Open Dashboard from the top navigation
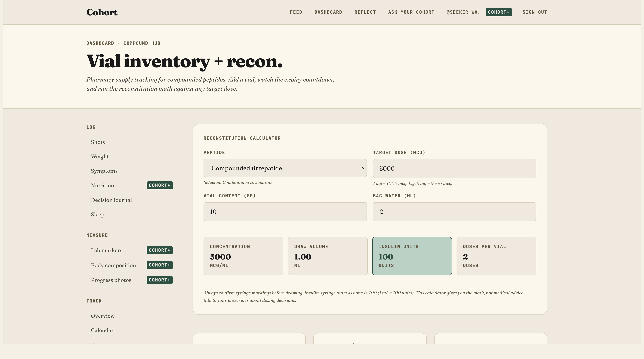644x359 pixels. tap(328, 12)
